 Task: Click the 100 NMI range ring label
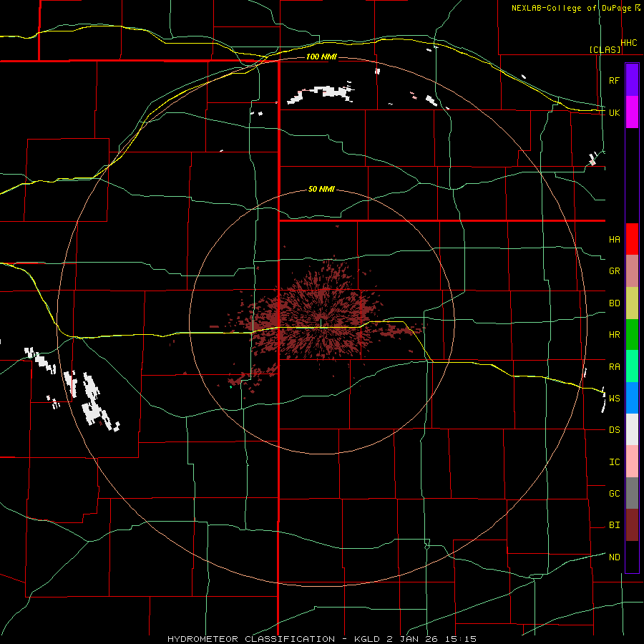[321, 57]
